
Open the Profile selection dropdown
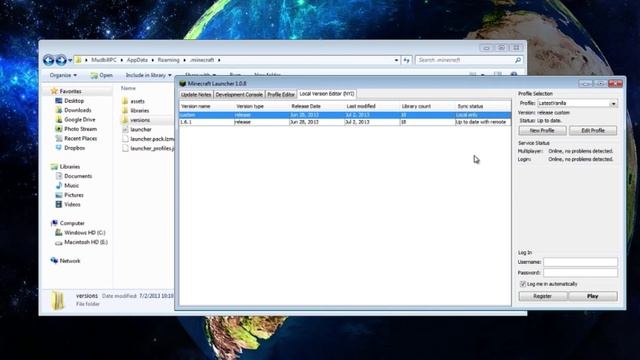tap(613, 104)
